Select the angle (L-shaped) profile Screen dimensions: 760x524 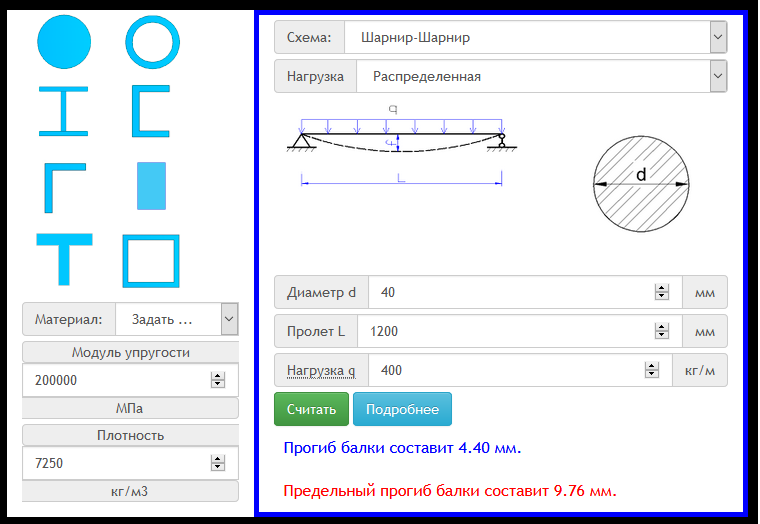pos(65,188)
